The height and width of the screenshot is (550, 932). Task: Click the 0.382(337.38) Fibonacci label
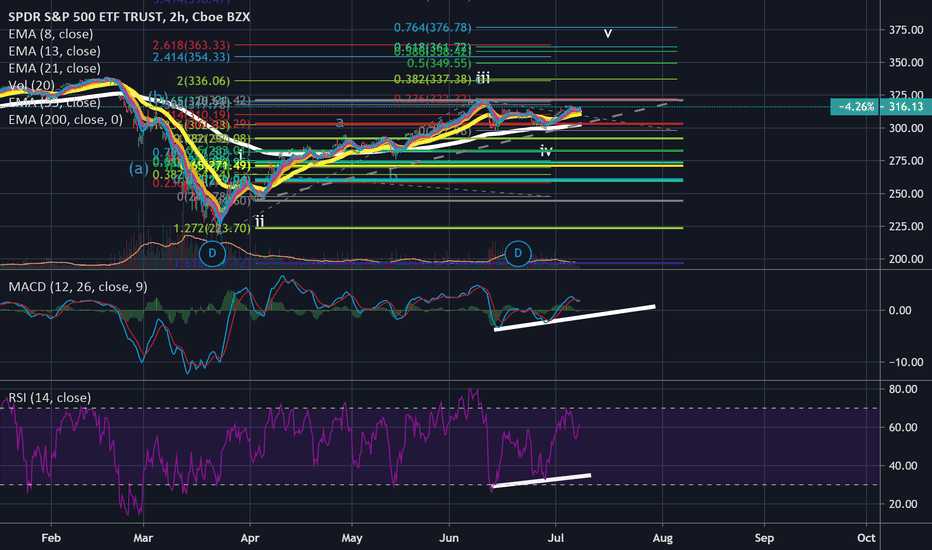click(433, 79)
